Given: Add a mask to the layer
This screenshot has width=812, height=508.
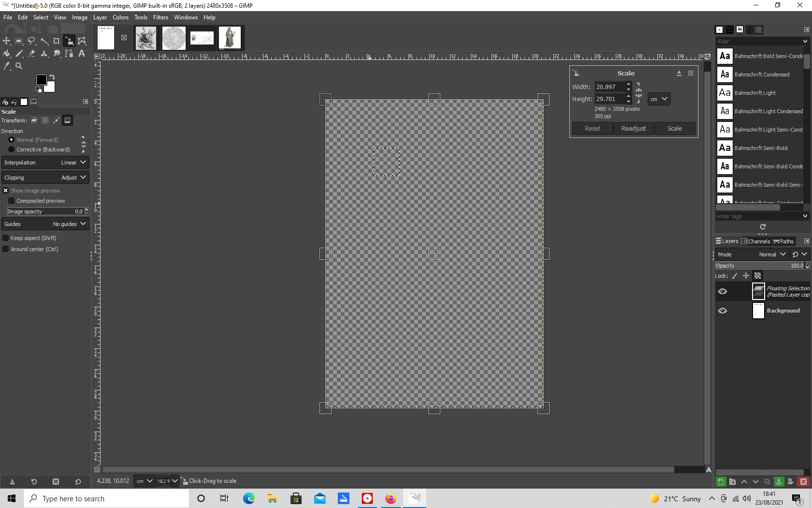Looking at the screenshot, I should [x=790, y=481].
